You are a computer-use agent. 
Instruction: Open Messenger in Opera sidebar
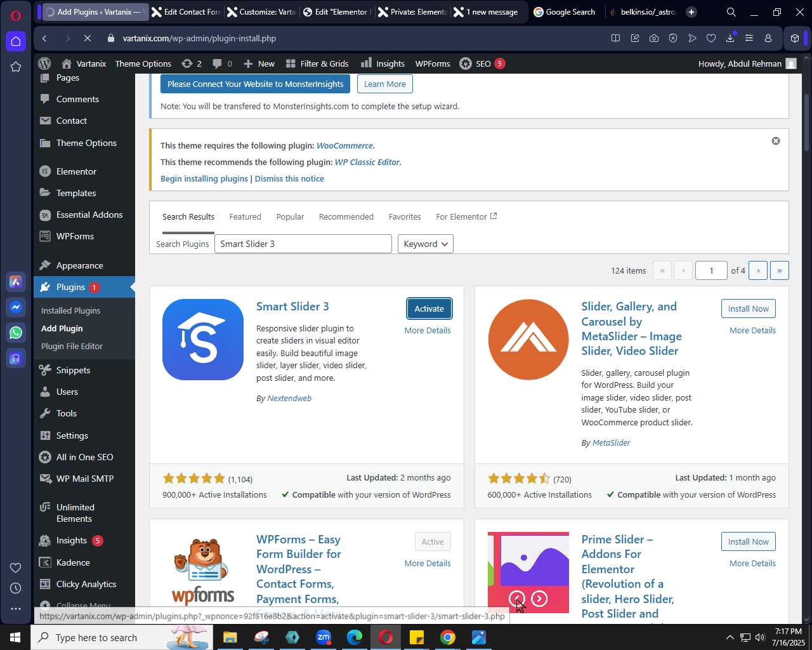click(16, 307)
